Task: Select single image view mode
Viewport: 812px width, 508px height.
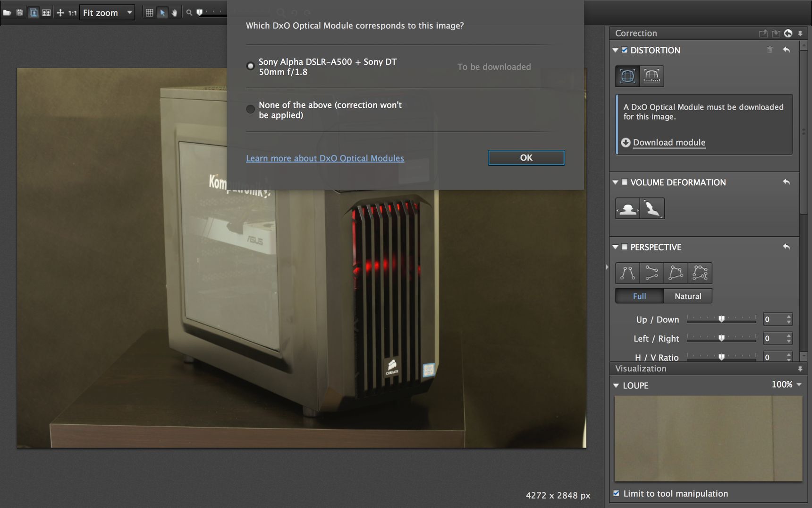Action: (x=34, y=13)
